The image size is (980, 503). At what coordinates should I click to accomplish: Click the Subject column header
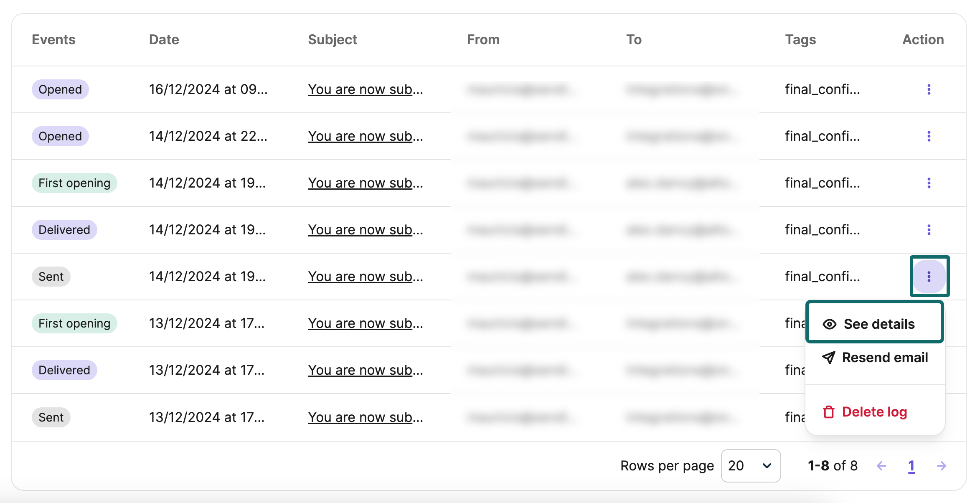click(x=333, y=40)
